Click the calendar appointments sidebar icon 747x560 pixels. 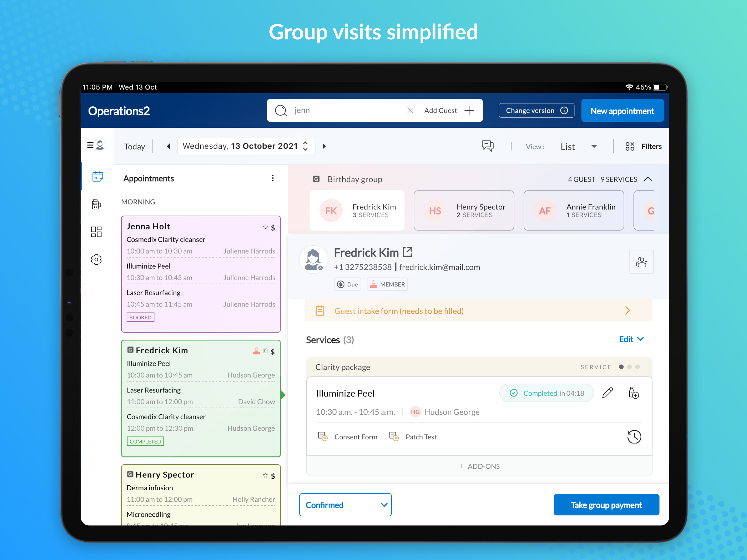point(97,177)
